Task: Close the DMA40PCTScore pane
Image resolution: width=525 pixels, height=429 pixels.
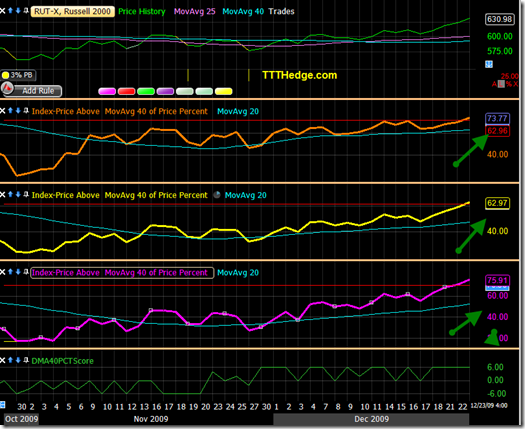Action: click(2, 360)
